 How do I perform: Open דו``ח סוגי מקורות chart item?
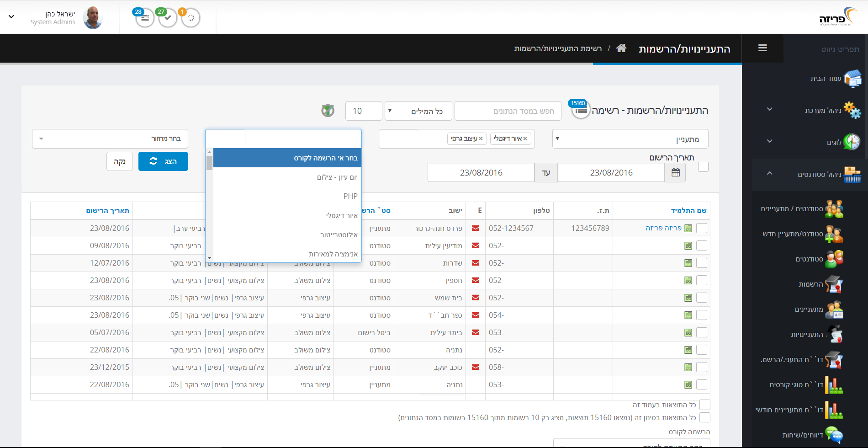[x=807, y=384]
